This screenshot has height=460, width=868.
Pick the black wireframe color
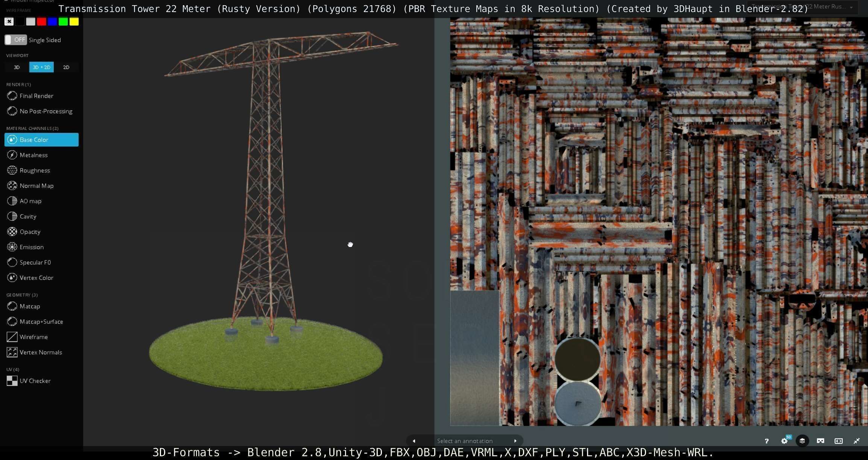pos(20,22)
